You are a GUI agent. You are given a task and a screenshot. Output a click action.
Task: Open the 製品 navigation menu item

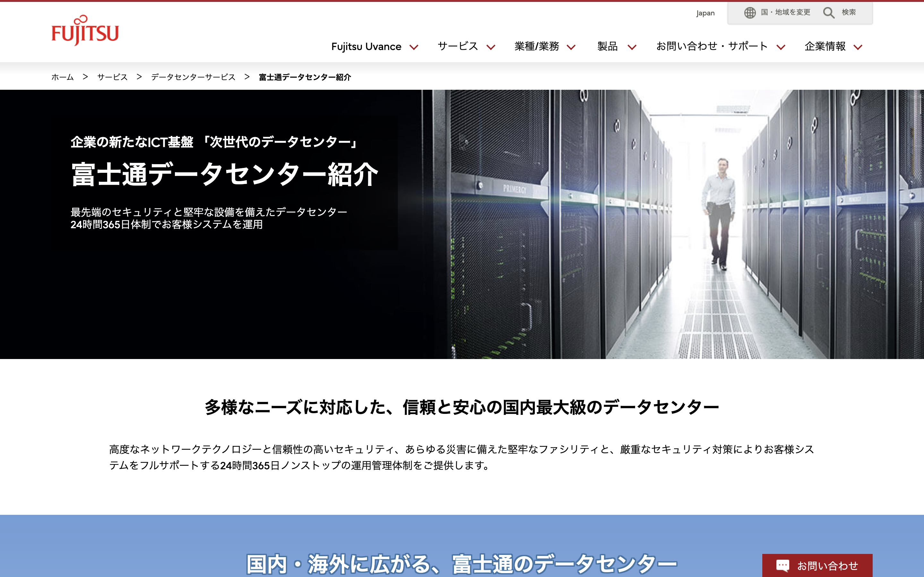click(x=607, y=46)
